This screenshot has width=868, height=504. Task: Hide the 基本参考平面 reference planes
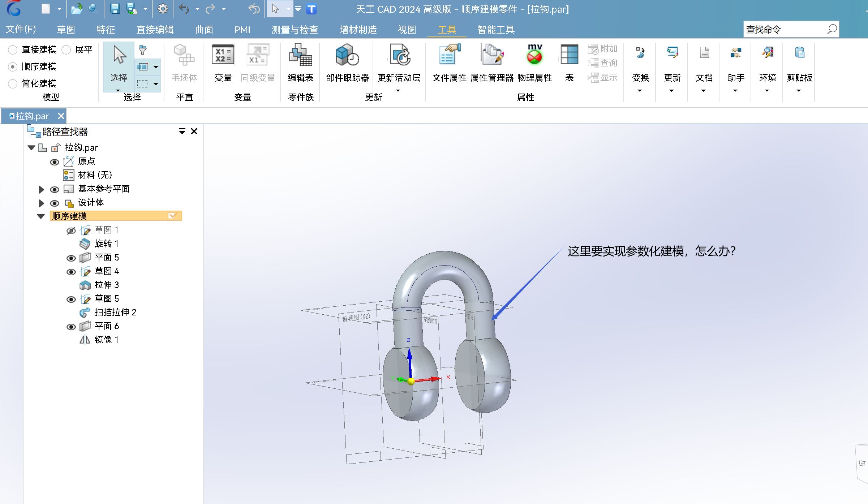coord(55,189)
